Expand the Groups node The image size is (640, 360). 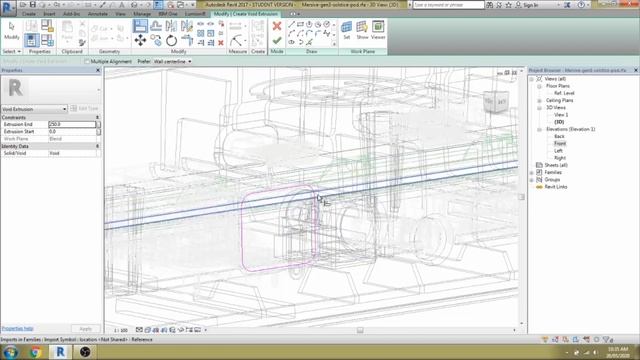point(532,180)
